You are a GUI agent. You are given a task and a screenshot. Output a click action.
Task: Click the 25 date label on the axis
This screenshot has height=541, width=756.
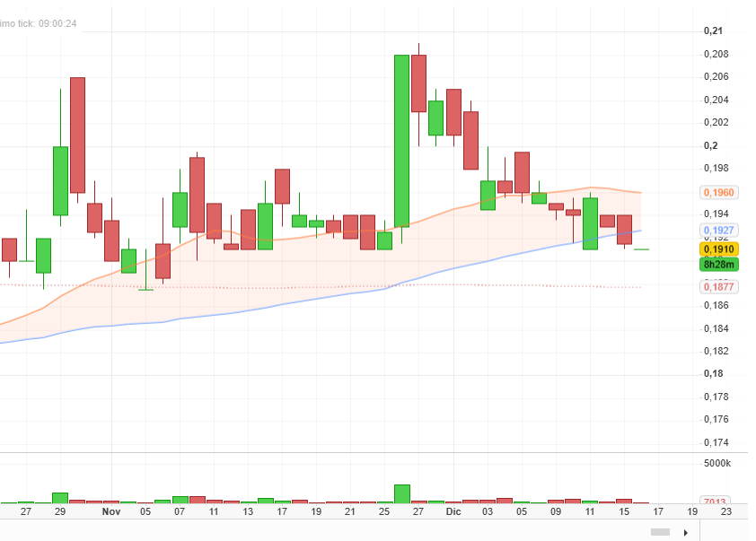(384, 511)
